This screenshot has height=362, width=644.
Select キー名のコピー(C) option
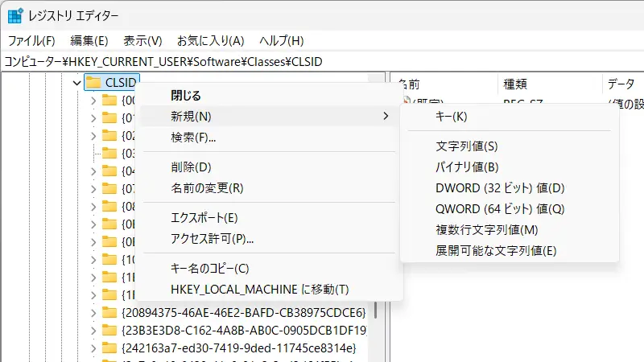tap(209, 269)
